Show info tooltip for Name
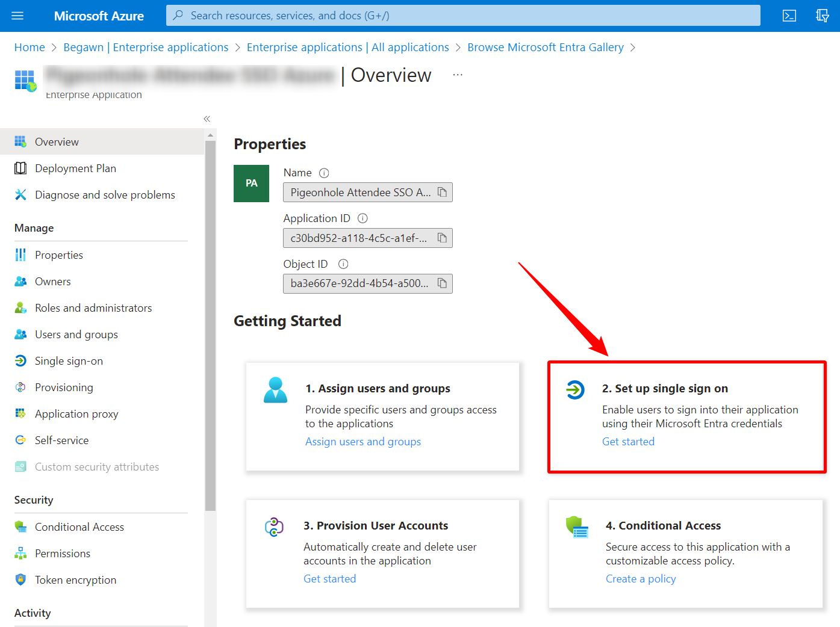This screenshot has width=840, height=627. [324, 173]
